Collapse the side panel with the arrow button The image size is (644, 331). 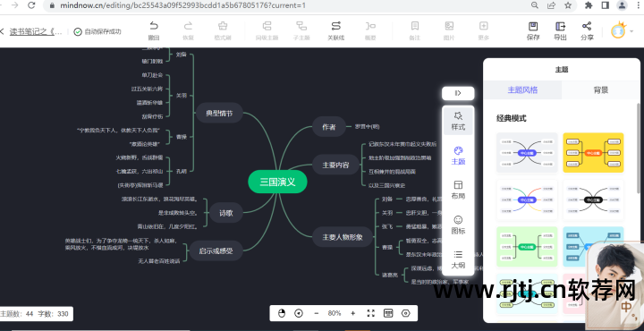pyautogui.click(x=458, y=93)
